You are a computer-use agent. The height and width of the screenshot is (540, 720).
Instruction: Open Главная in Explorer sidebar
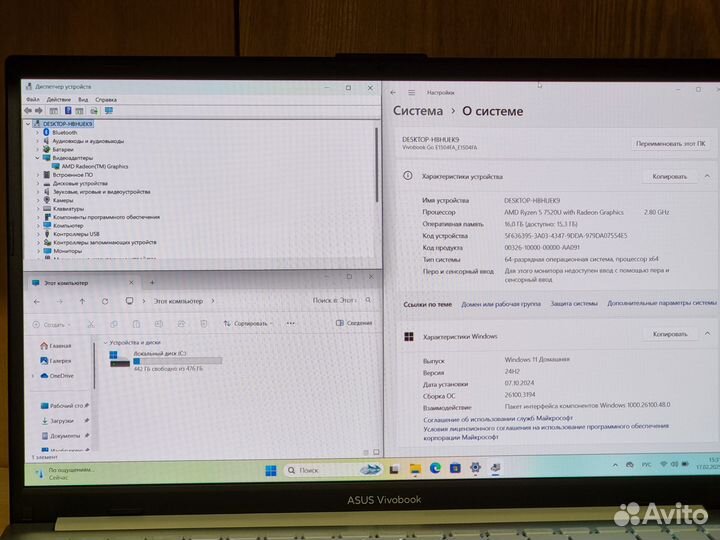tap(56, 345)
